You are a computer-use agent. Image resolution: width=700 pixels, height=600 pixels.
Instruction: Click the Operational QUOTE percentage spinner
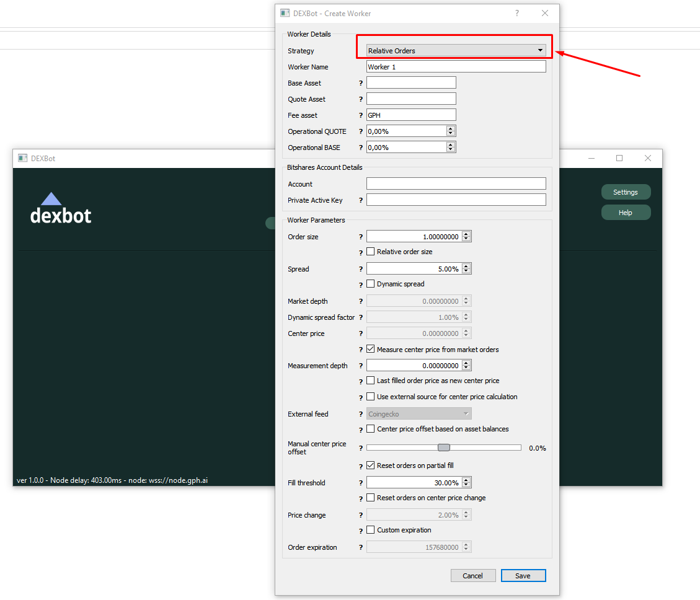[411, 131]
